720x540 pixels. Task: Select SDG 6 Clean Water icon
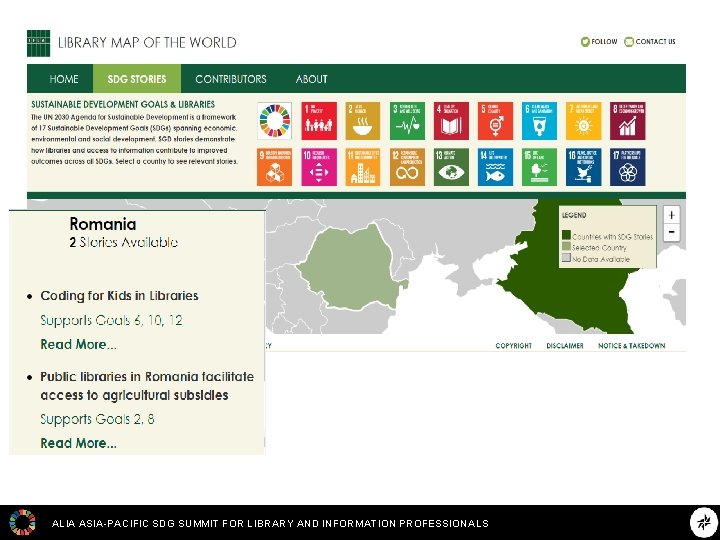539,121
